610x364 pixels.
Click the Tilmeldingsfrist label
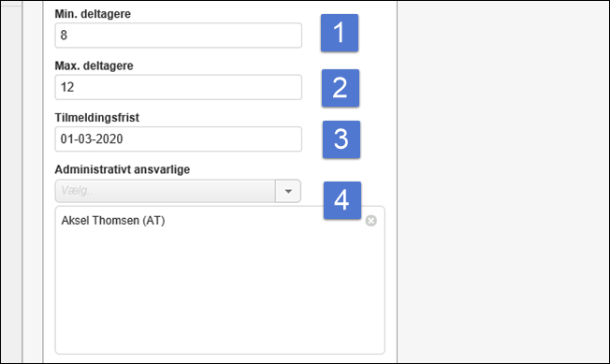97,118
